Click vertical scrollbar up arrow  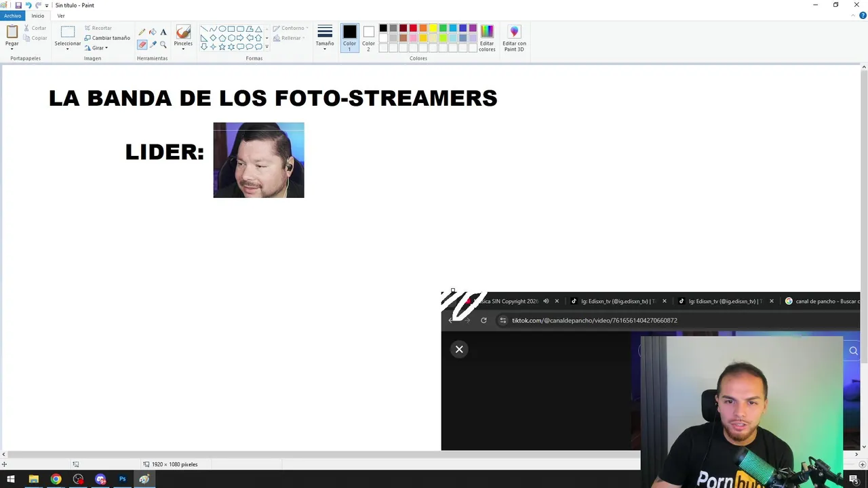pyautogui.click(x=864, y=67)
